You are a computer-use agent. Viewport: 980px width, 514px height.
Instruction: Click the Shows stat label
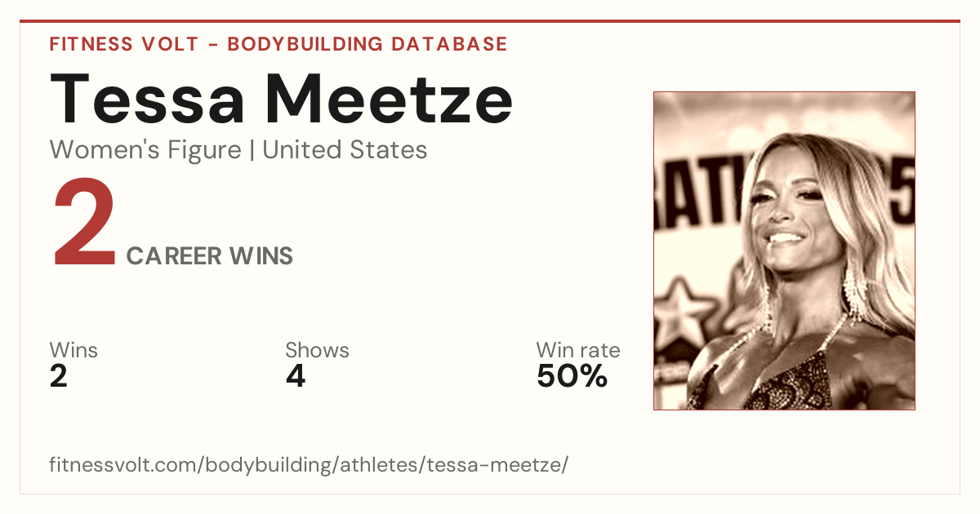(317, 351)
